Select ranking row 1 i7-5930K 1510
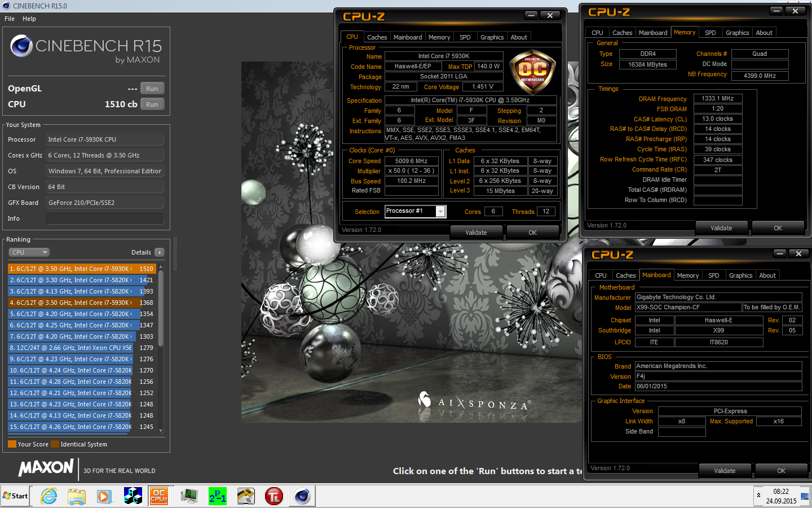This screenshot has height=508, width=812. pos(82,269)
